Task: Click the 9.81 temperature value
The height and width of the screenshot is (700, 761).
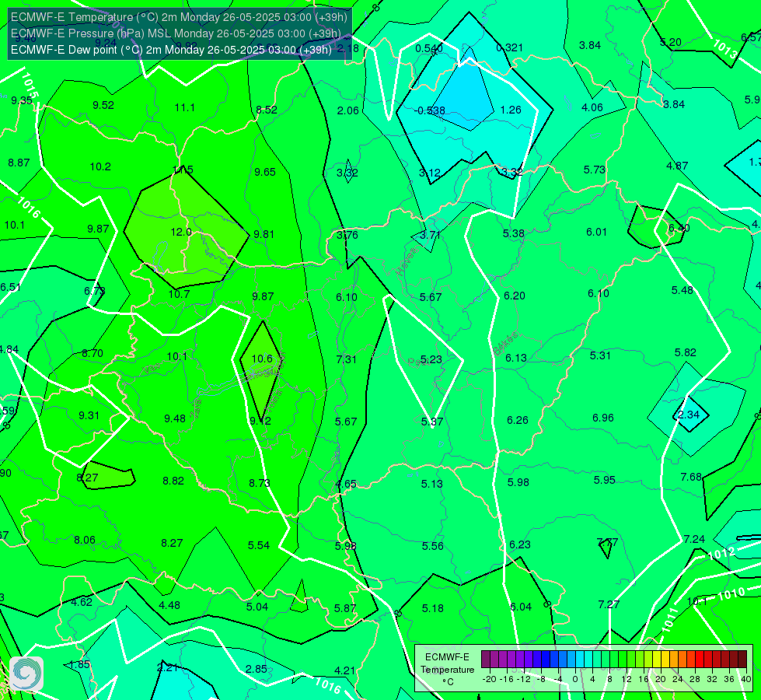Action: tap(264, 234)
